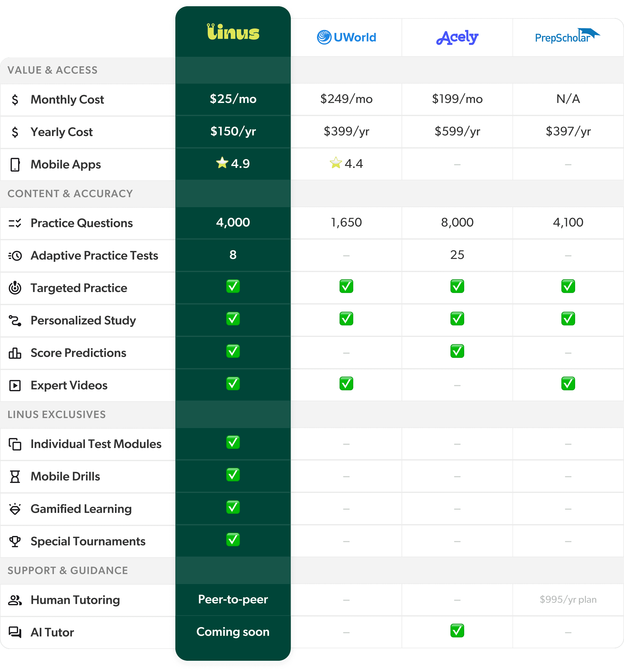Click the Acely logo header

click(457, 37)
